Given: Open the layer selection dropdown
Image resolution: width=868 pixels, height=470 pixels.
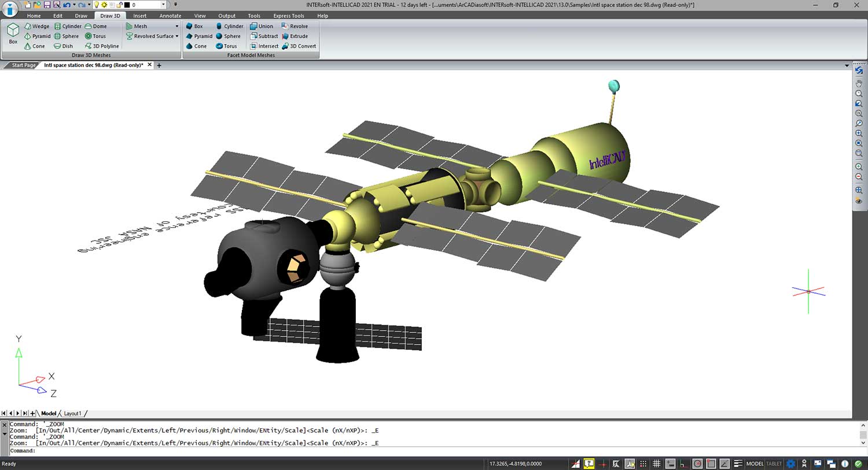Looking at the screenshot, I should click(x=163, y=5).
